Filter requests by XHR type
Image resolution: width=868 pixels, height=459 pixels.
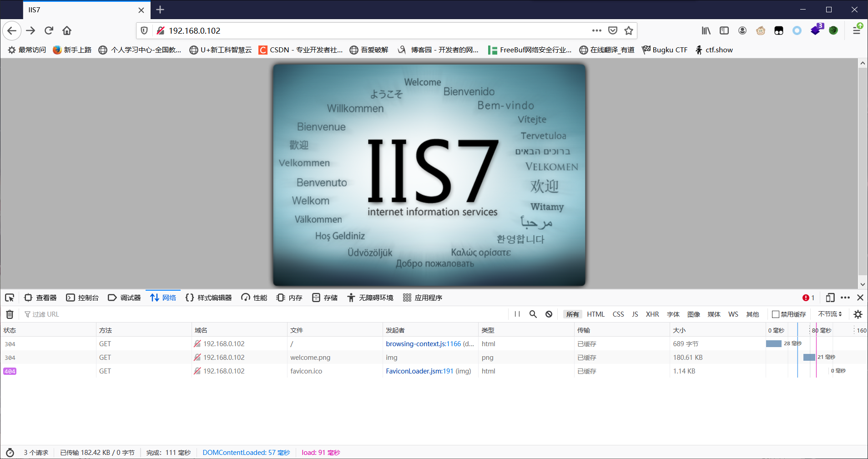pos(652,314)
